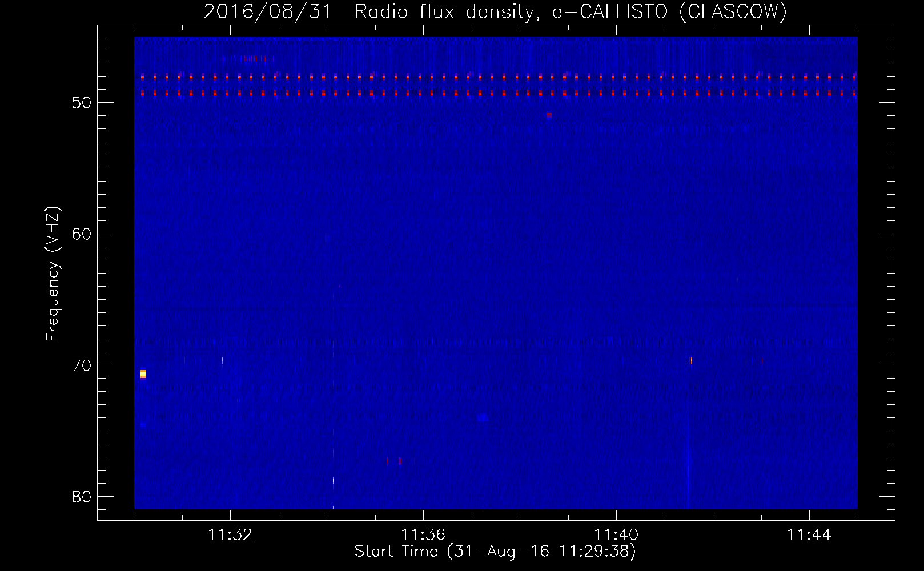
Task: Click the plot title '2016/08/31 Radio flux density, e-CALLISTO (GLASGOW)'
Action: tap(495, 11)
